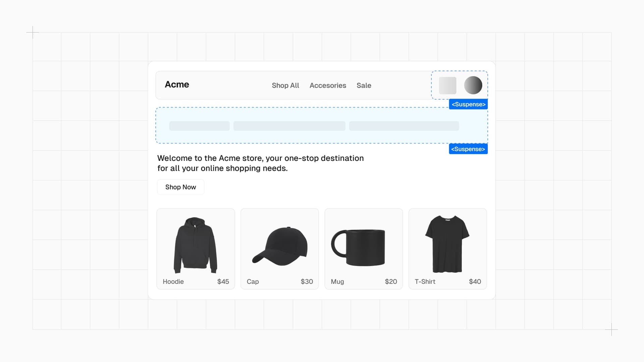Screen dimensions: 644x362
Task: Click the $20 Mug price
Action: point(391,282)
